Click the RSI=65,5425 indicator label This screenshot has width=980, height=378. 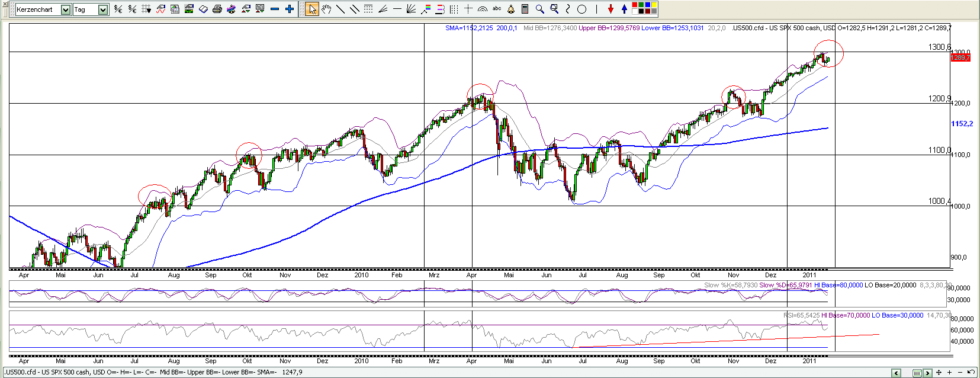pos(801,315)
